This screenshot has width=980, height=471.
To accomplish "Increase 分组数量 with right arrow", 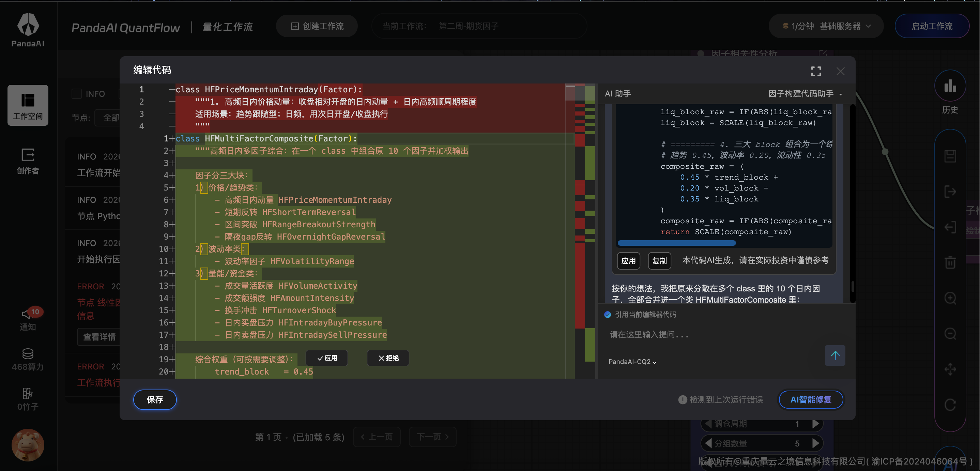I will 815,443.
